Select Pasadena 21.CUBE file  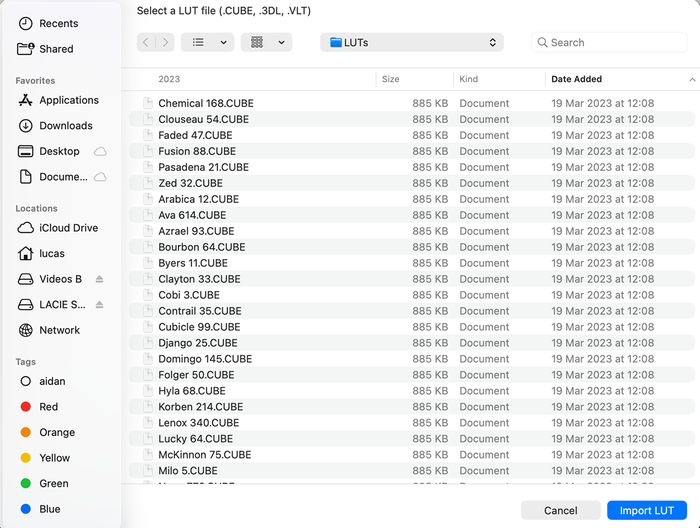[x=412, y=167]
